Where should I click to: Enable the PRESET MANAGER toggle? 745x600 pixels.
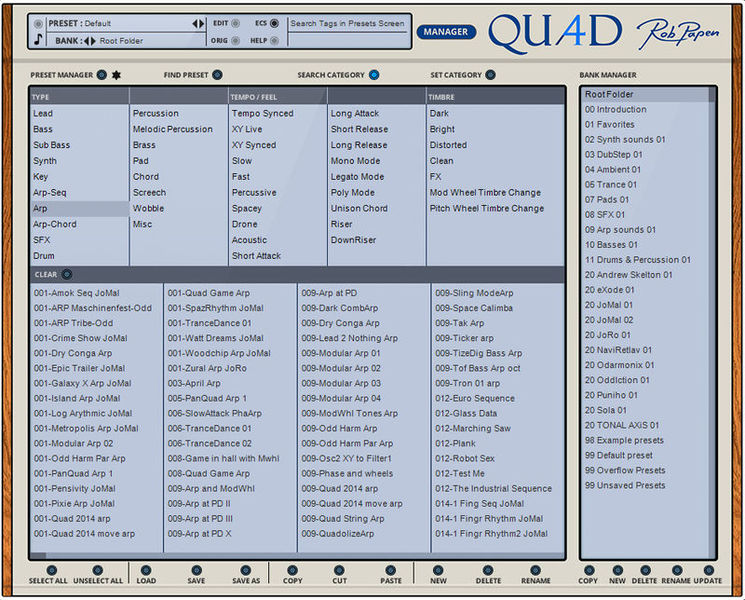click(x=102, y=75)
